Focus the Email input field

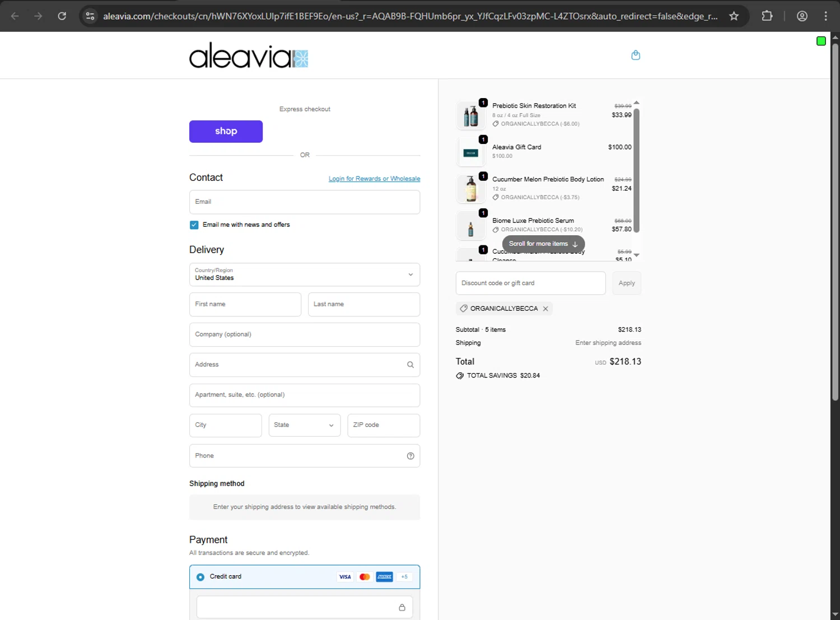[x=305, y=202]
